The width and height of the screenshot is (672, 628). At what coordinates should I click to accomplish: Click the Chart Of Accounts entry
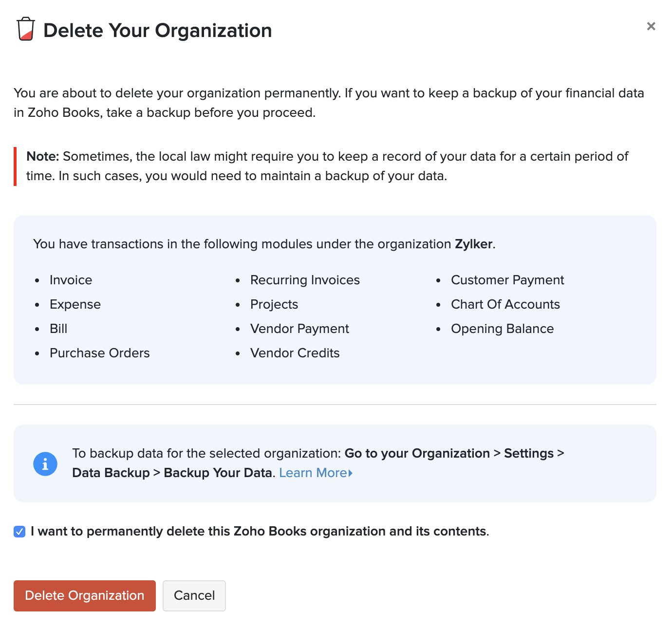coord(505,304)
